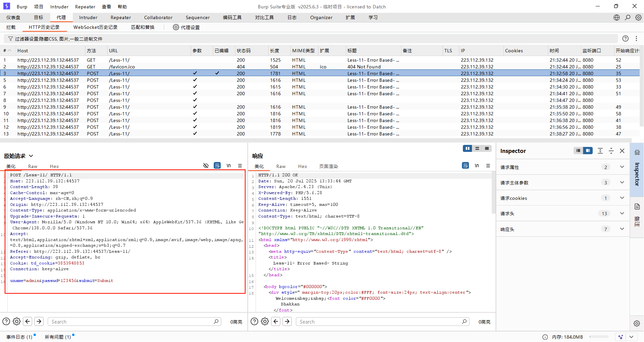Toggle \n non-printable chars in response pane
The width and height of the screenshot is (644, 342).
(477, 166)
